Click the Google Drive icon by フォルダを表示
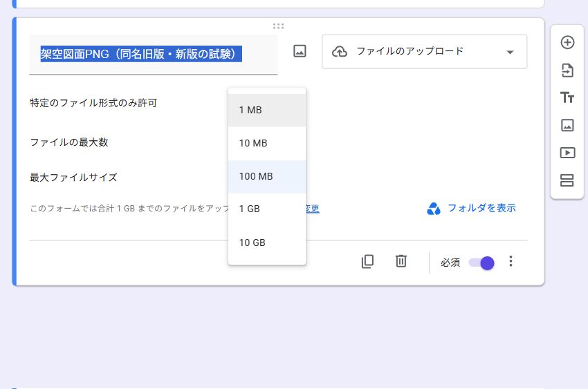The image size is (588, 389). [434, 209]
